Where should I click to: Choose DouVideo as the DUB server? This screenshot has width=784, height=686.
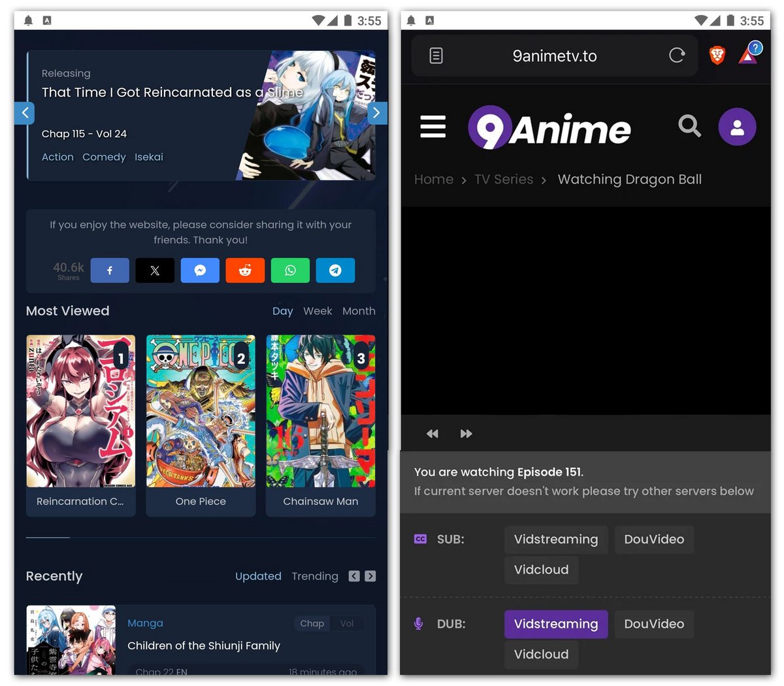[654, 624]
